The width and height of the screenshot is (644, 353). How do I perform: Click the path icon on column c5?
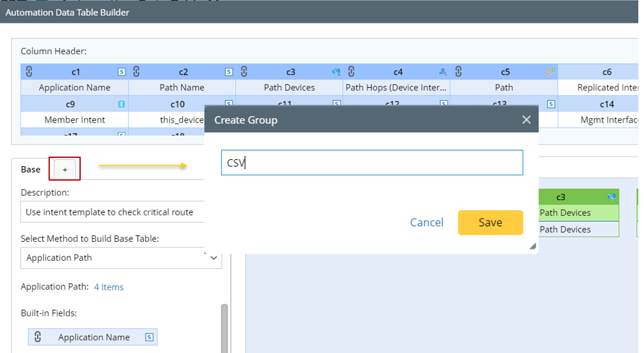click(x=551, y=72)
